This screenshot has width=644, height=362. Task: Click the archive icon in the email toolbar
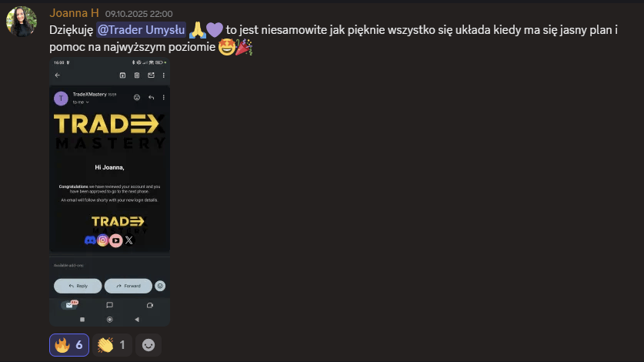(122, 75)
